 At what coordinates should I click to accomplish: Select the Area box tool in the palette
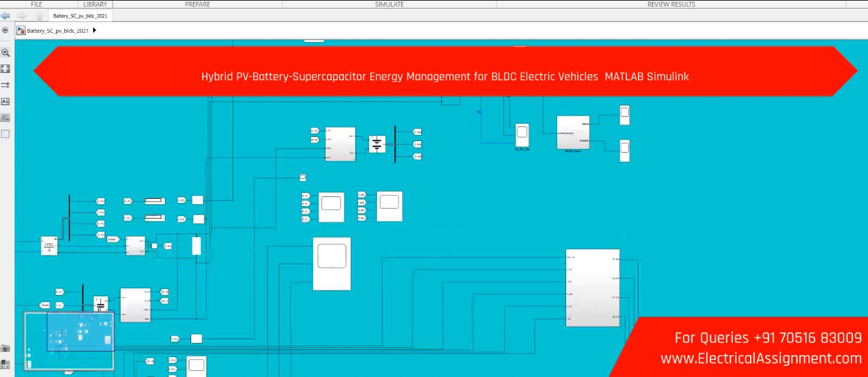click(x=5, y=134)
